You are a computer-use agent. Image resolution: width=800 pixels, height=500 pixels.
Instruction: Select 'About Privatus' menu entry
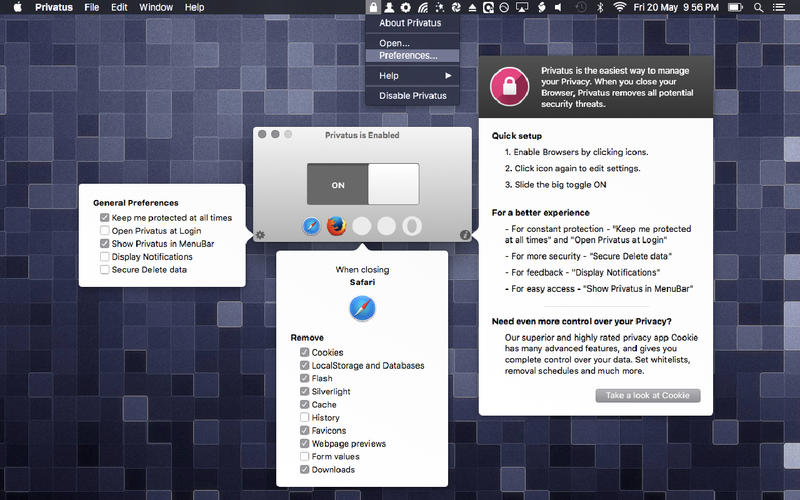[x=412, y=23]
